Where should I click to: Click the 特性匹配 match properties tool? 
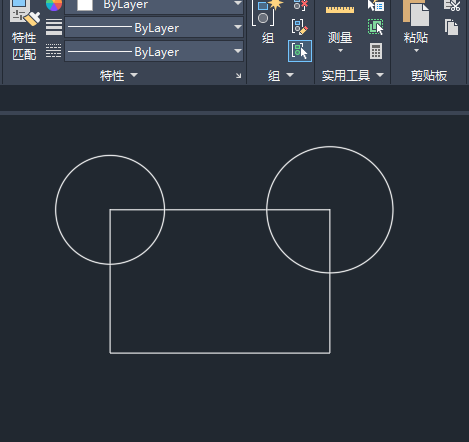tap(24, 31)
